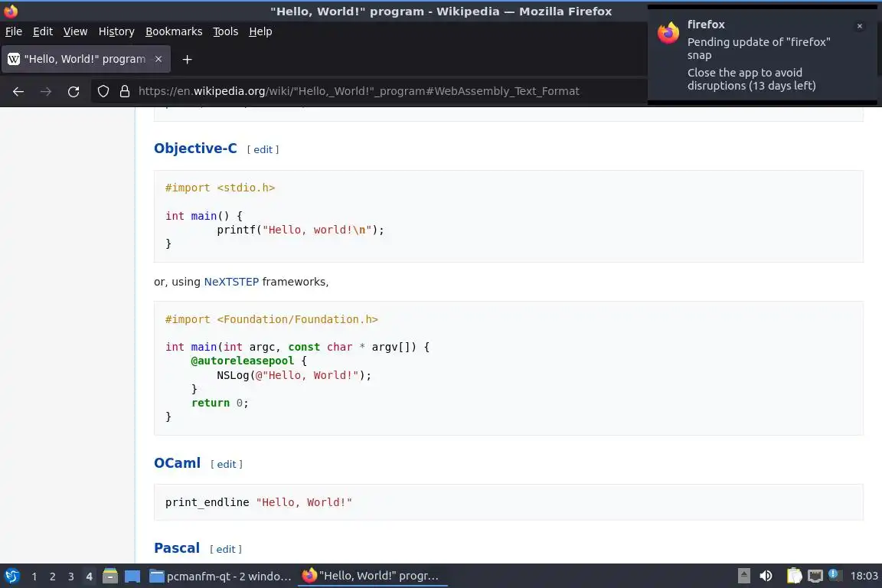Open the History menu
Screen dimensions: 882x588
tap(116, 31)
